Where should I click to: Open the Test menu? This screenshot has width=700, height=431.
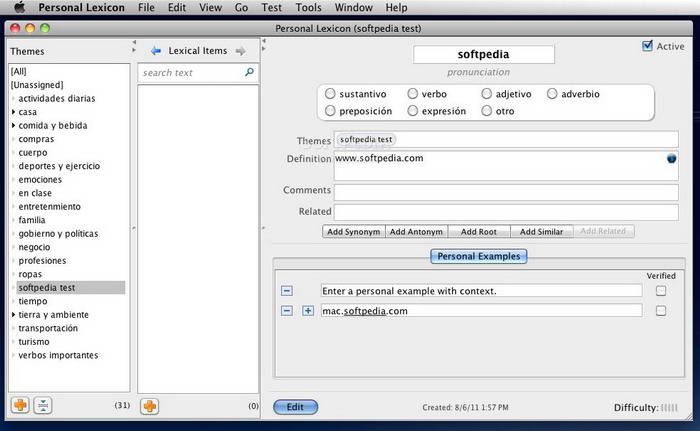click(271, 8)
